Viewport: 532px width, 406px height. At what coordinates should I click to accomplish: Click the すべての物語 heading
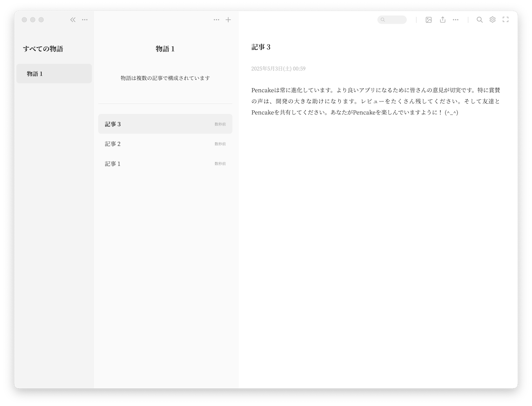43,49
